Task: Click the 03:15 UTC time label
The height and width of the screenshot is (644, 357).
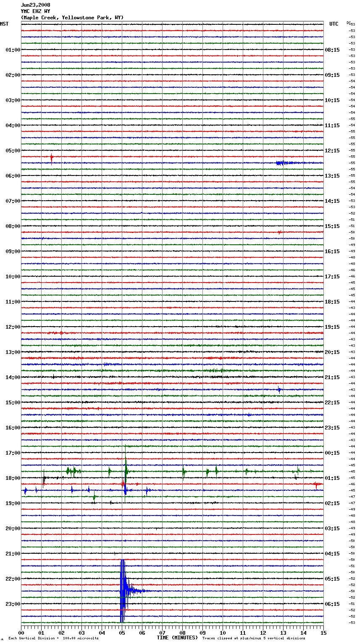Action: click(x=332, y=529)
